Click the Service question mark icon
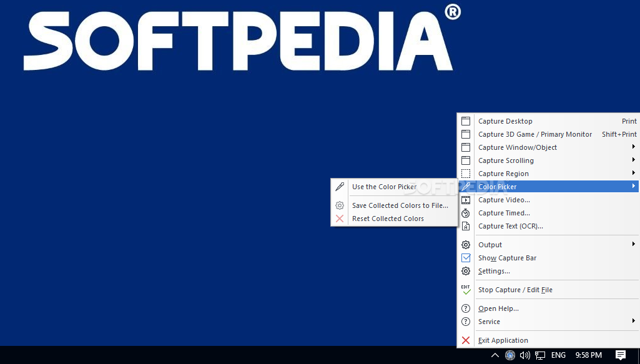Image resolution: width=640 pixels, height=364 pixels. tap(466, 322)
